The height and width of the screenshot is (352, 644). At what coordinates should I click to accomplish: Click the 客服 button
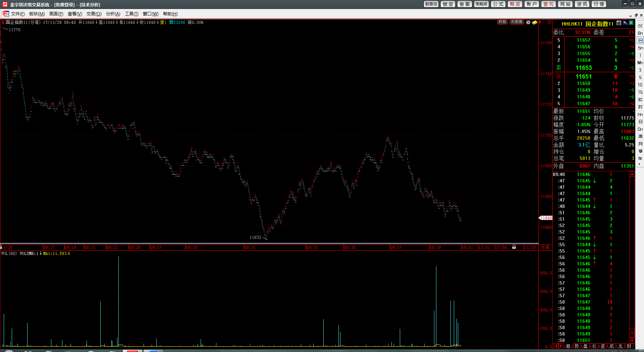(465, 4)
